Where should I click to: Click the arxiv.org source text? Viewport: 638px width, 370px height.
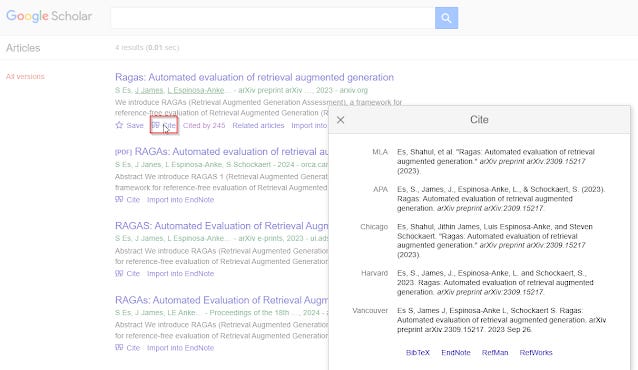(x=354, y=90)
